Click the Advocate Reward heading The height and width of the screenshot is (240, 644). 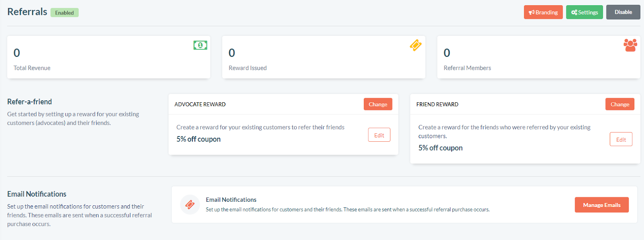(200, 104)
